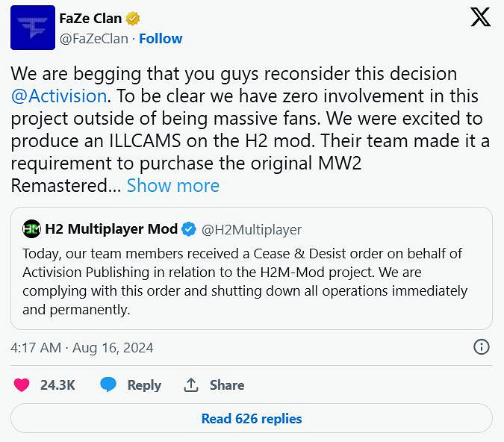The image size is (504, 442).
Task: Click the @H2Multiplayer handle in quoted tweet
Action: tap(252, 229)
